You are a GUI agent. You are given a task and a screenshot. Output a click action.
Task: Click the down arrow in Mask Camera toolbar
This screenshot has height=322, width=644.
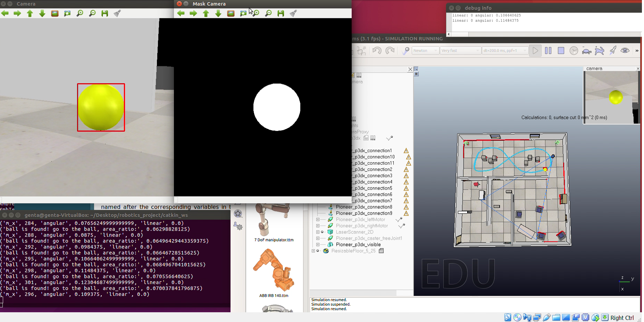[218, 14]
